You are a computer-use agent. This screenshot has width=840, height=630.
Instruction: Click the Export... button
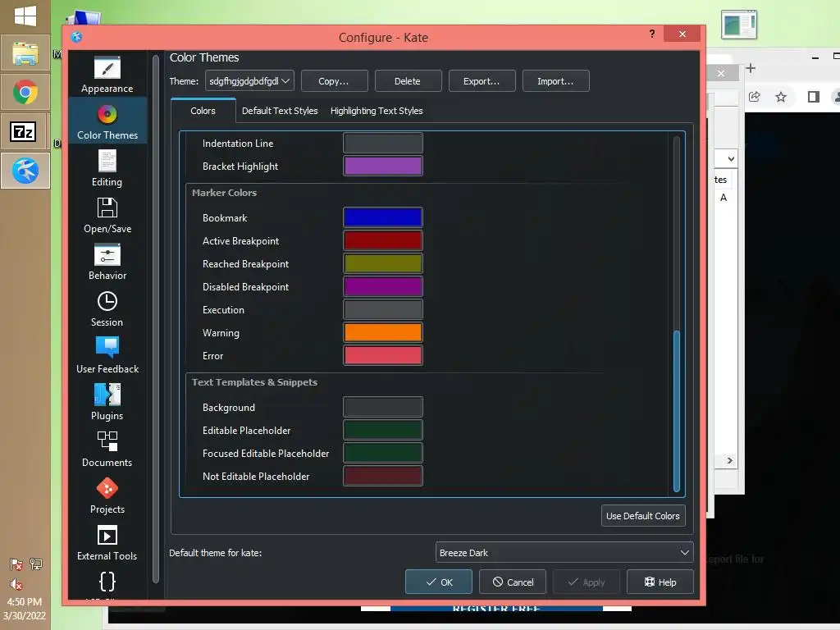click(x=482, y=81)
